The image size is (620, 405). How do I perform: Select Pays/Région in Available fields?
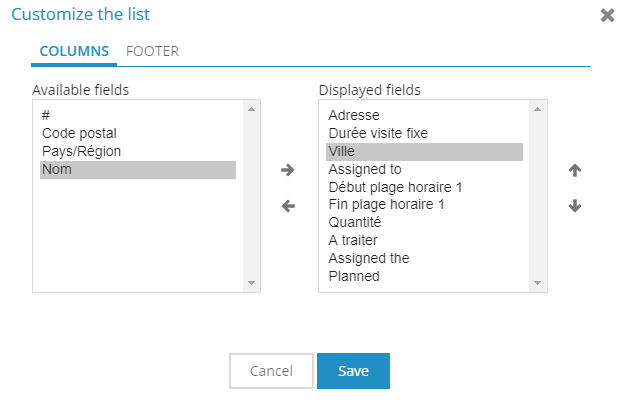pyautogui.click(x=138, y=151)
